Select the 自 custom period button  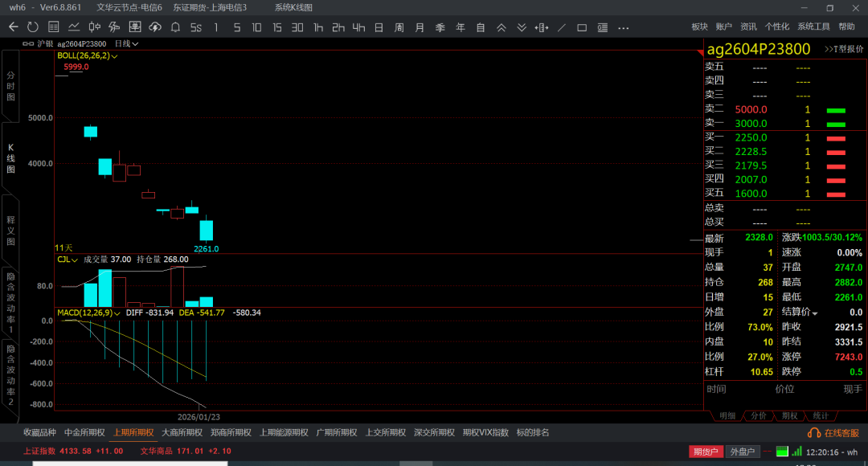(481, 27)
